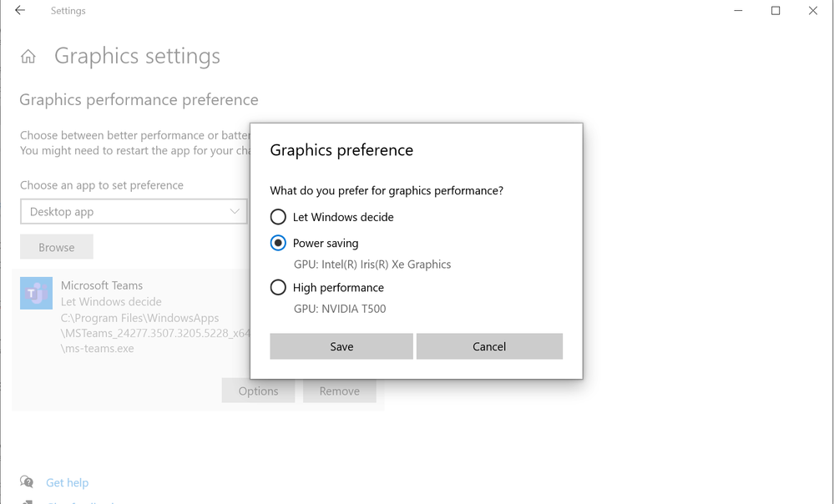Image resolution: width=834 pixels, height=504 pixels.
Task: Close the Settings window
Action: (x=813, y=11)
